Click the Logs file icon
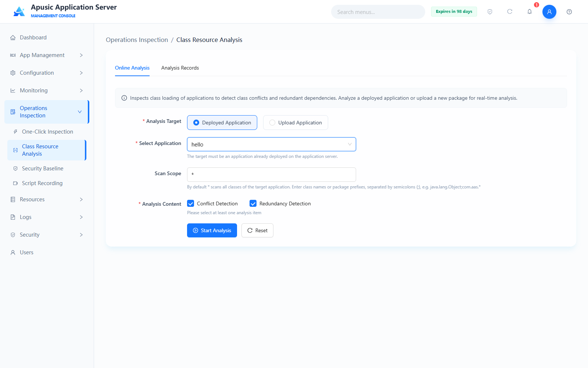The height and width of the screenshot is (368, 588). click(x=13, y=217)
